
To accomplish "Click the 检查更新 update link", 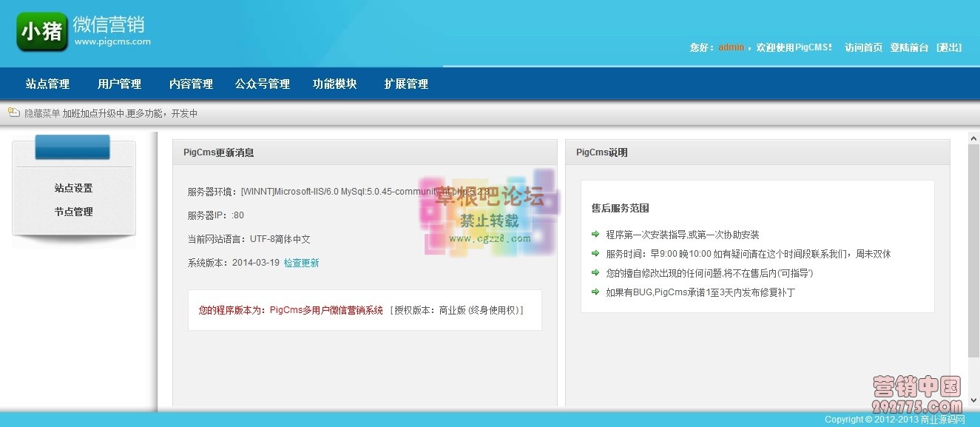I will tap(301, 262).
